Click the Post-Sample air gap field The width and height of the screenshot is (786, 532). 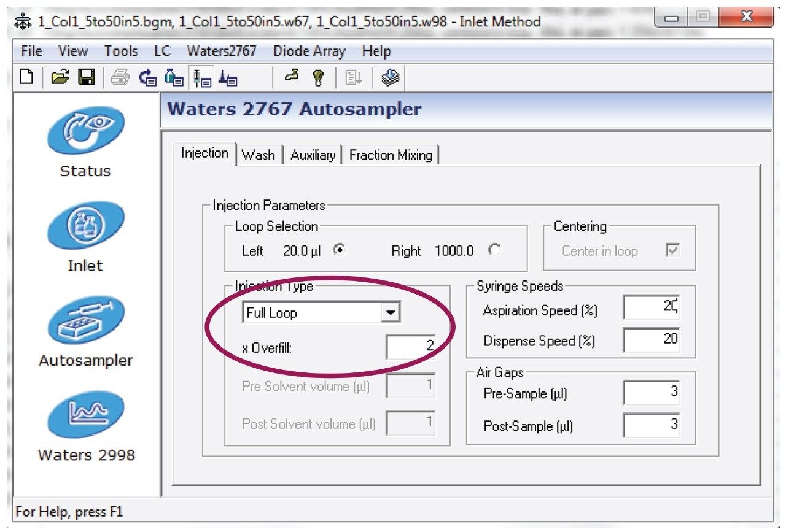(652, 425)
